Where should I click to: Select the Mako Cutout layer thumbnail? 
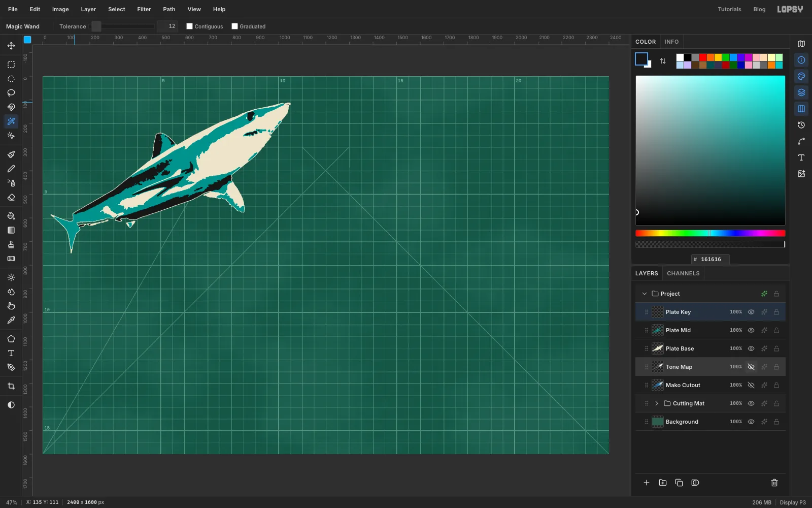(658, 385)
